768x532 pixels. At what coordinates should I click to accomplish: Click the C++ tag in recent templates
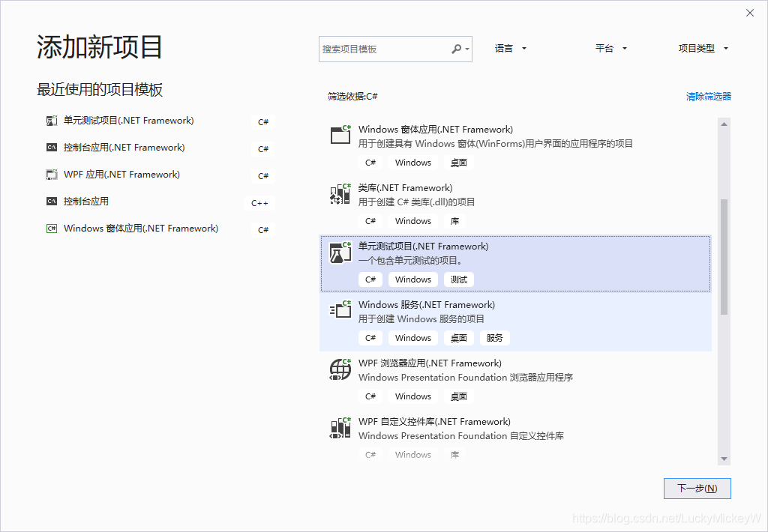(x=259, y=203)
